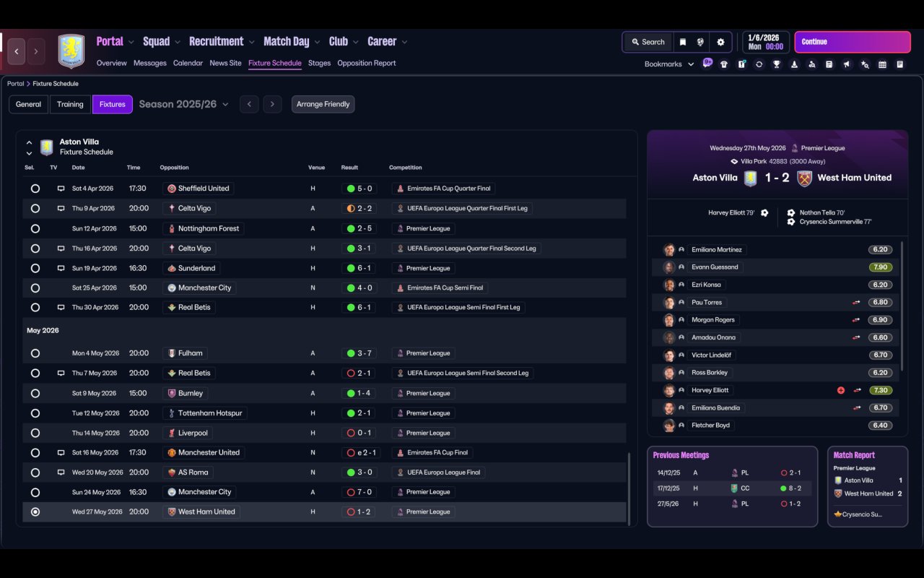
Task: Expand the Bookmarks dropdown chevron
Action: [x=691, y=64]
